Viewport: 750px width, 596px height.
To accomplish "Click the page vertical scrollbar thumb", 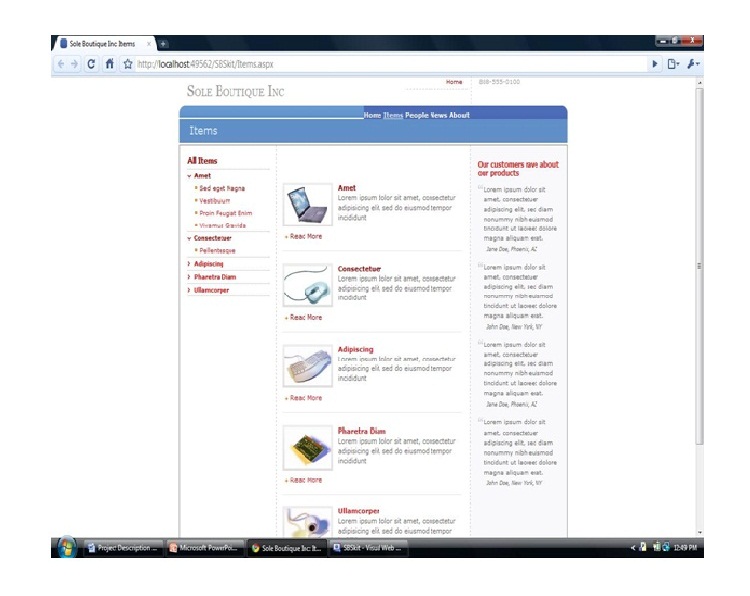I will point(699,266).
